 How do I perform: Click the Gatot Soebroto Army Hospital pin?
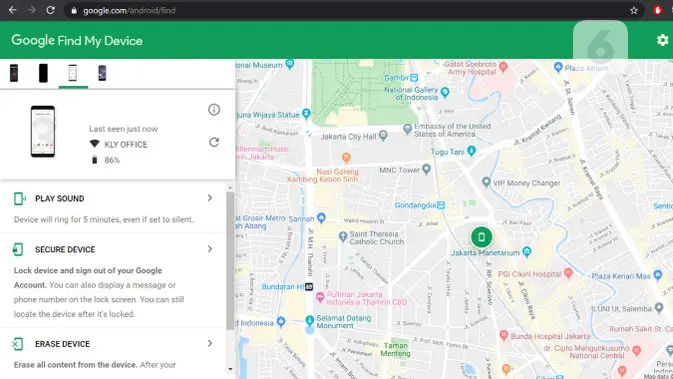click(x=503, y=67)
